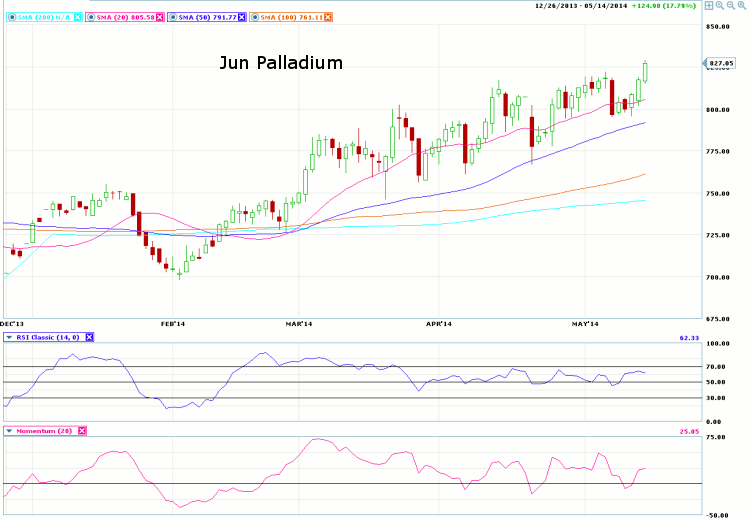750x520 pixels.
Task: Toggle the SMA (100) visibility circle
Action: pos(253,17)
